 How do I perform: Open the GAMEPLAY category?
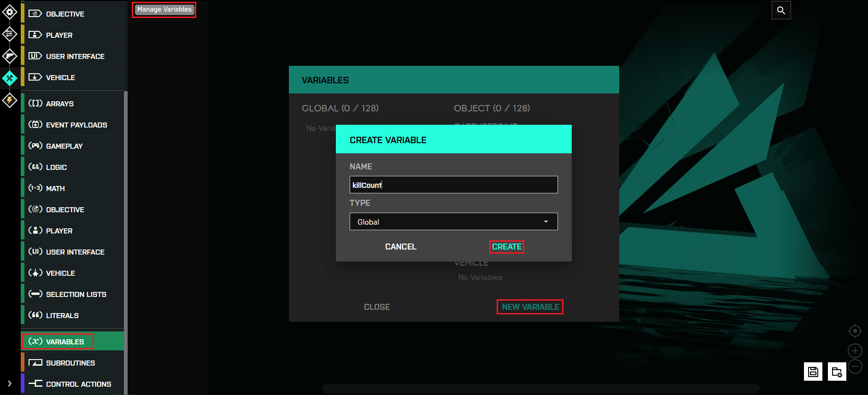coord(72,146)
